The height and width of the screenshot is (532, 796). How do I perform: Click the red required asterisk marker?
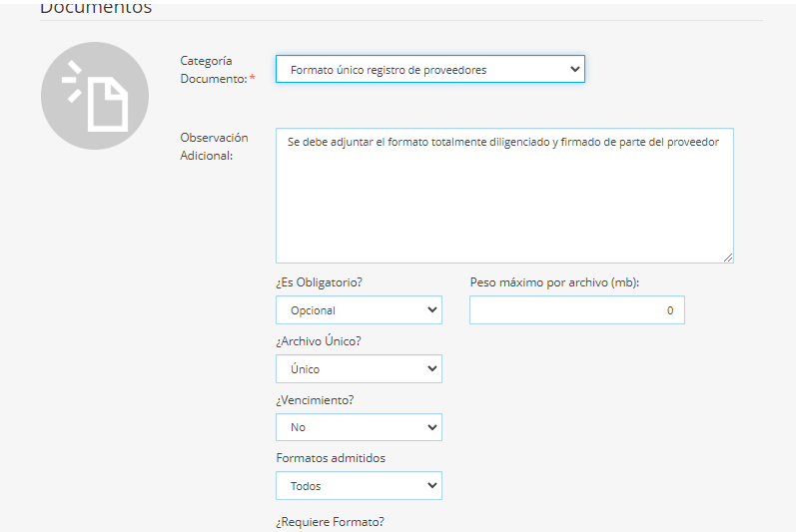point(253,79)
